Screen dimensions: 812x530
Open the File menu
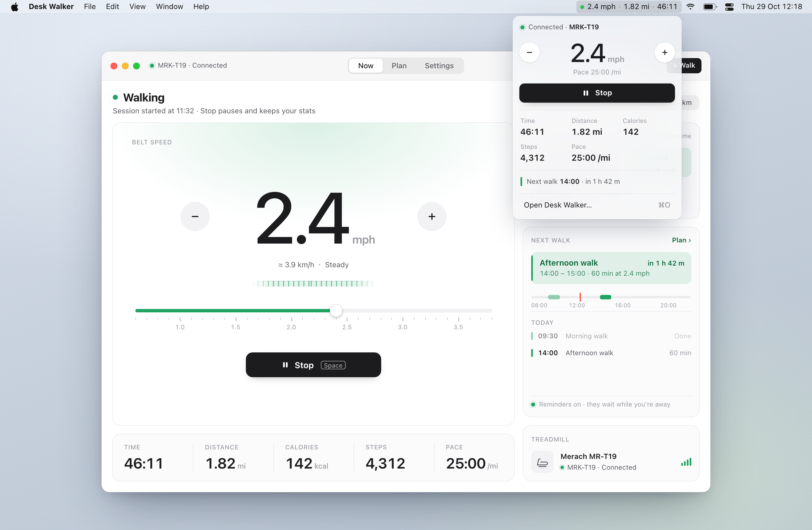click(90, 6)
